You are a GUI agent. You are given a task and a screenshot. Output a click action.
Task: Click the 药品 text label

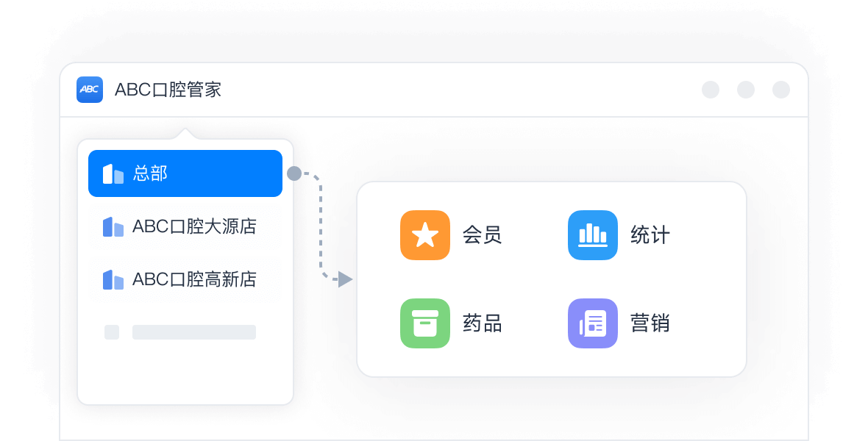click(483, 323)
